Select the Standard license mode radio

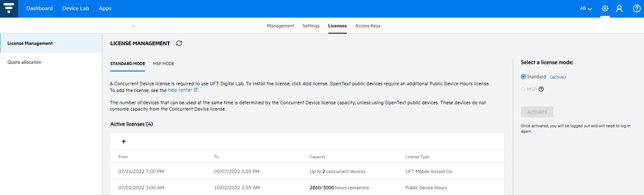coord(524,77)
